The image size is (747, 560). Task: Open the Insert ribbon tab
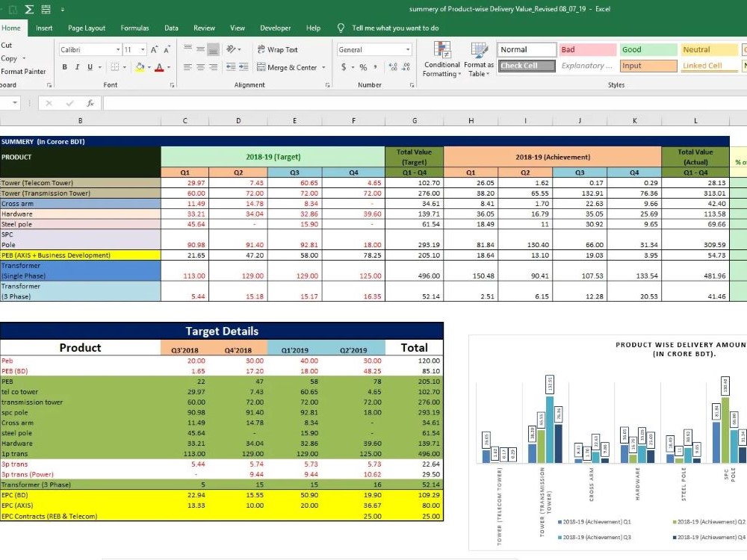(x=44, y=28)
